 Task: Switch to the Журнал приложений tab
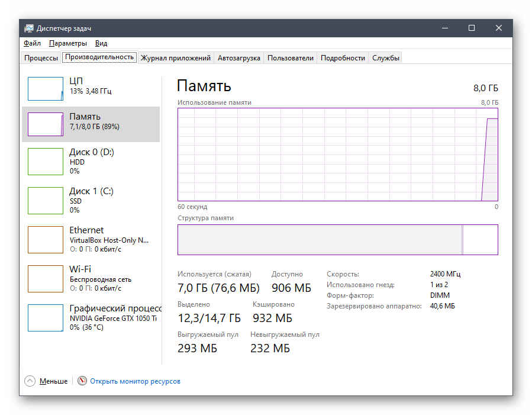click(x=175, y=58)
